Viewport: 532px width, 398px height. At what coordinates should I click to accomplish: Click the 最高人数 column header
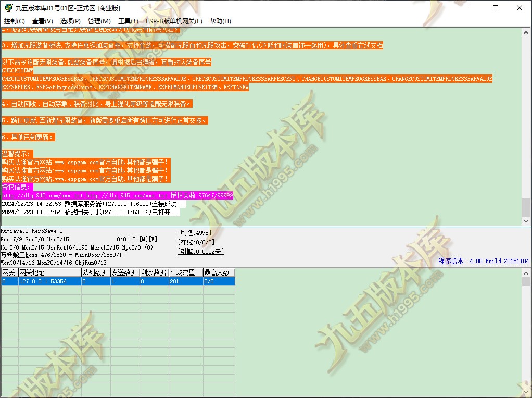pos(219,272)
